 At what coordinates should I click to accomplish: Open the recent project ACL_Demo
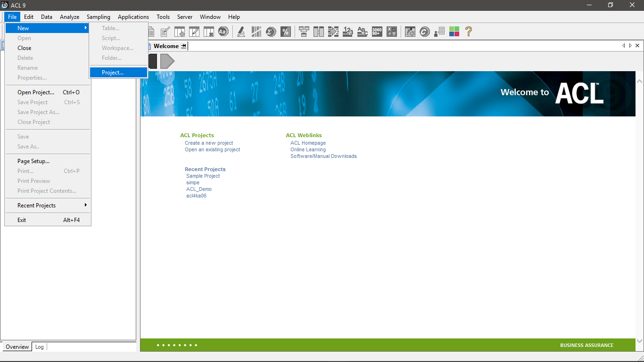(198, 189)
